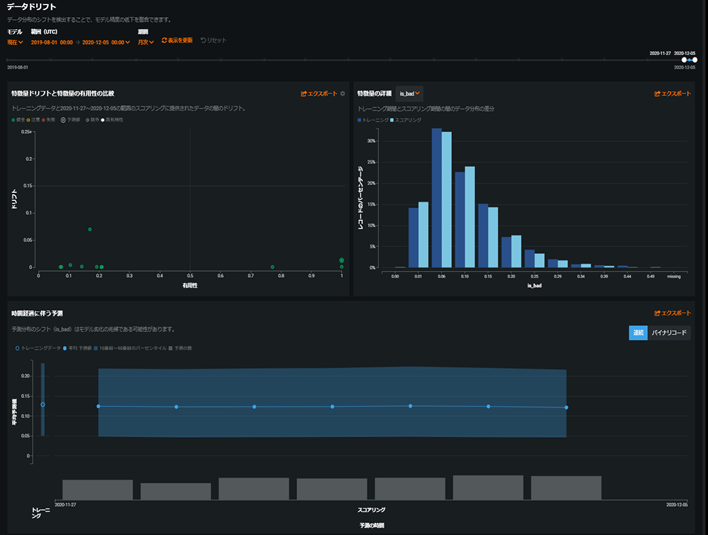Switch prediction chart to 連続 (continuous) mode
The width and height of the screenshot is (708, 535).
pos(638,333)
